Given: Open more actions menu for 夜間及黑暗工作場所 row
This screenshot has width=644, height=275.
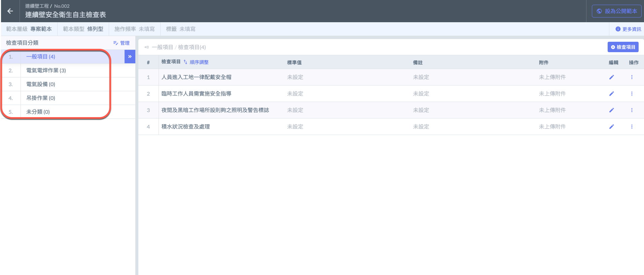Looking at the screenshot, I should (x=632, y=110).
